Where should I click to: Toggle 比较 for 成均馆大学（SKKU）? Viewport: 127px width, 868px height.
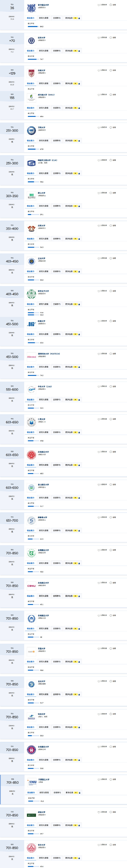111,95
